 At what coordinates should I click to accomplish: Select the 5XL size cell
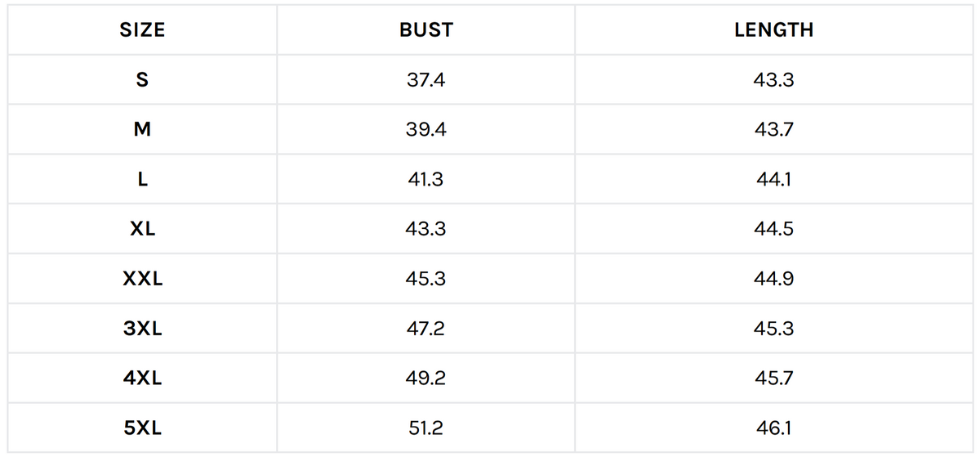click(142, 428)
